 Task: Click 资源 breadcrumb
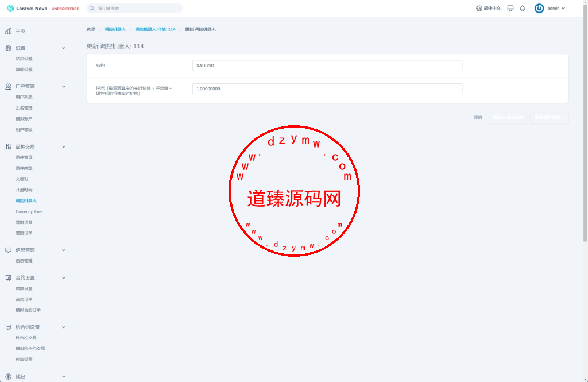91,29
